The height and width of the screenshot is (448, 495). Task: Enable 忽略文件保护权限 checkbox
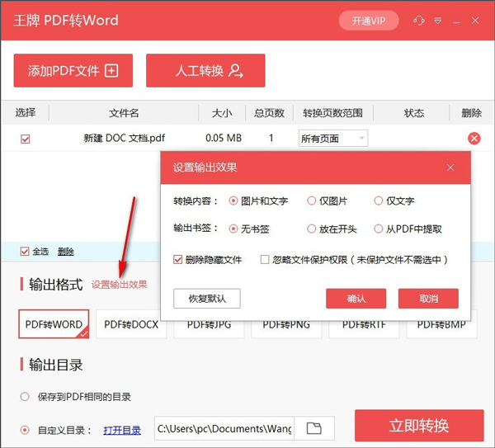coord(265,260)
